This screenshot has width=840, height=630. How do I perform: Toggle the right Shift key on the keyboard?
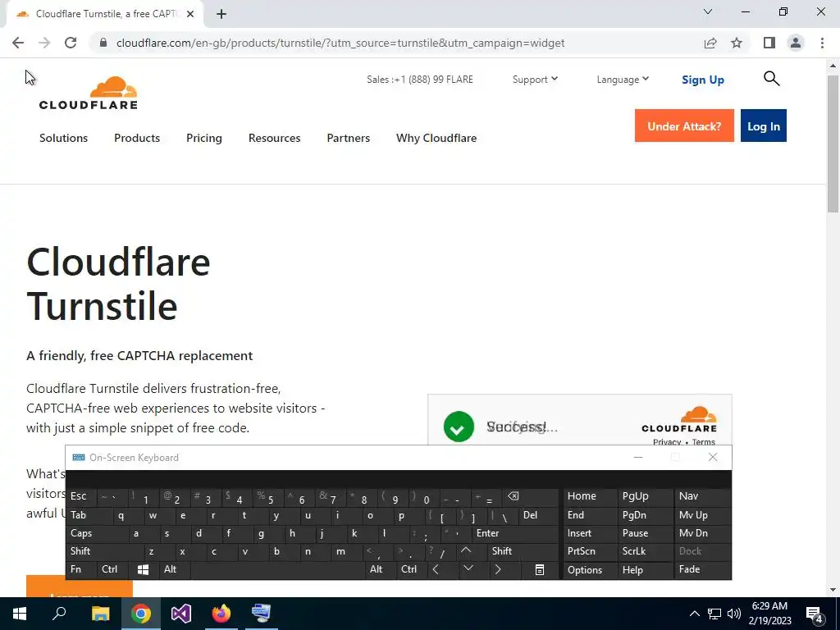point(523,550)
